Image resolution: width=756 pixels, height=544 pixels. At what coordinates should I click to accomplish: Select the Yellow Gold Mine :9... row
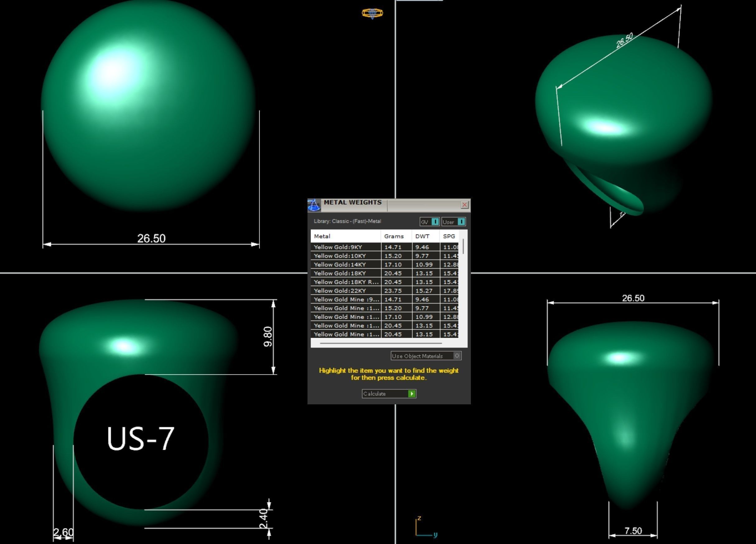(x=385, y=299)
